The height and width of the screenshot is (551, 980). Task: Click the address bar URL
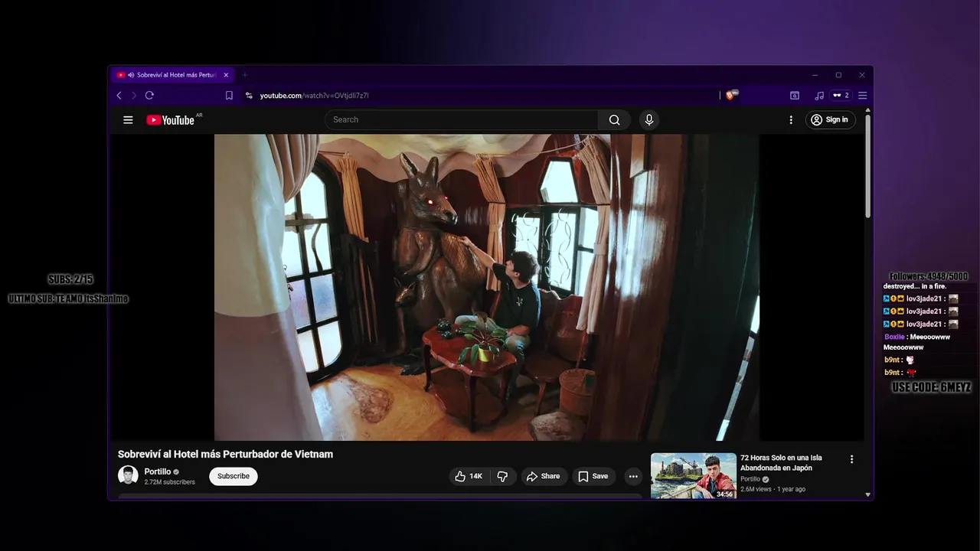coord(314,96)
